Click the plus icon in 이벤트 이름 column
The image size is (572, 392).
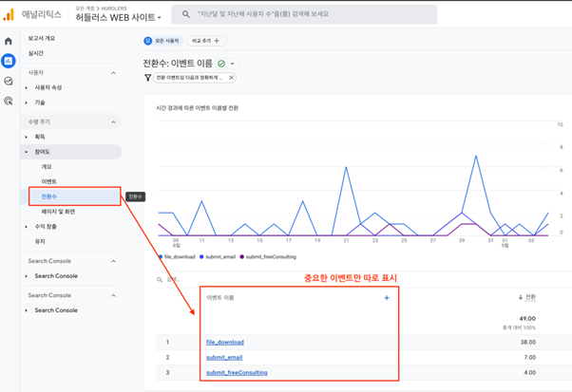click(387, 298)
